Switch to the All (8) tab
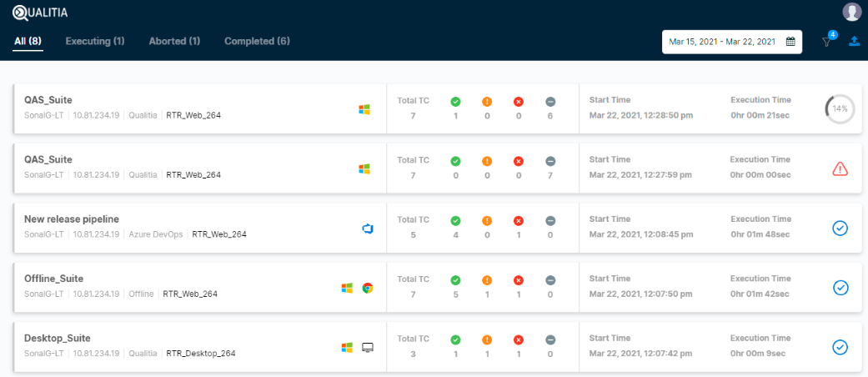The image size is (868, 377). 28,42
